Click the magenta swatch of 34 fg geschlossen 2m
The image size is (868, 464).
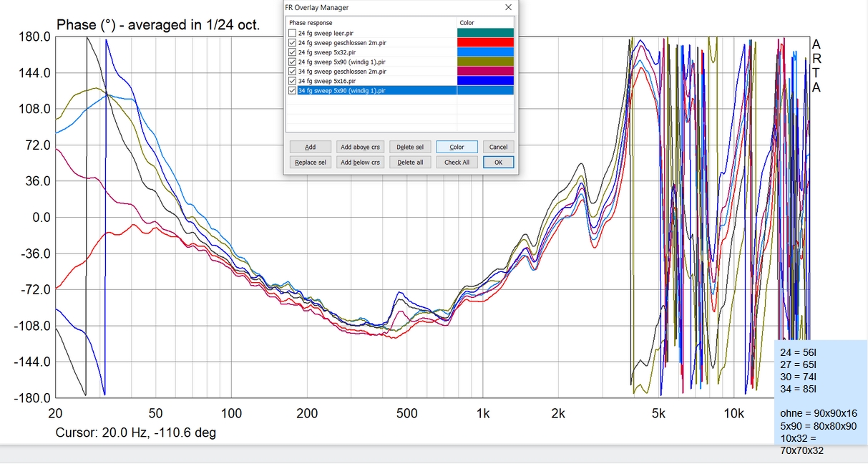pos(485,72)
